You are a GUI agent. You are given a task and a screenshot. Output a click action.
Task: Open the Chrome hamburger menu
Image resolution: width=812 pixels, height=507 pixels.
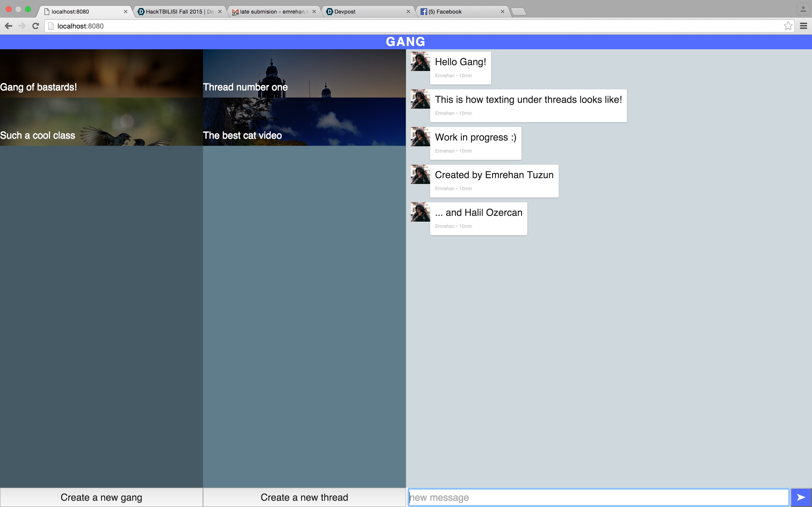[x=803, y=26]
